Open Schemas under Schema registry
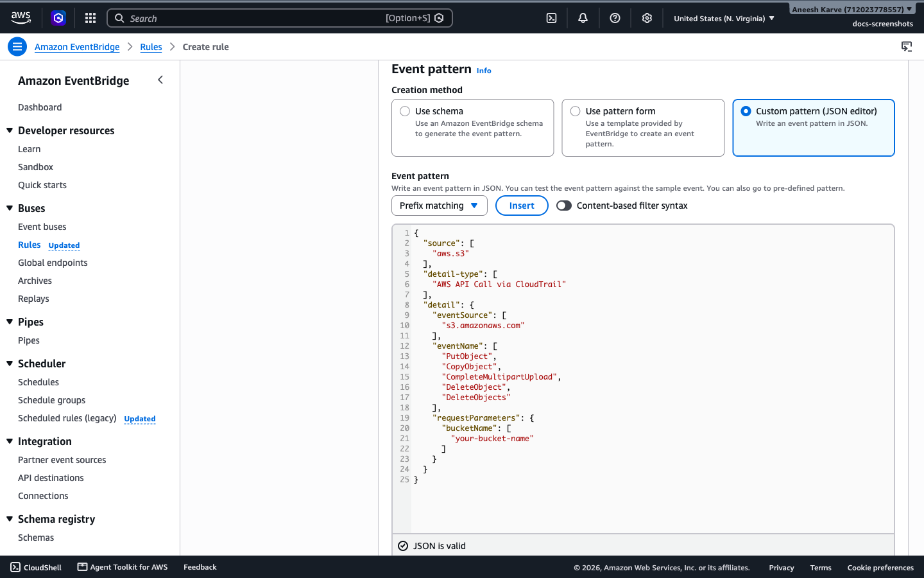The image size is (924, 578). click(36, 538)
